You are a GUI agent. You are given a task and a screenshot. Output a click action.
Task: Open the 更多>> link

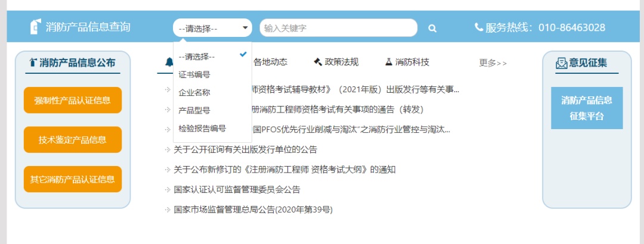[x=493, y=63]
